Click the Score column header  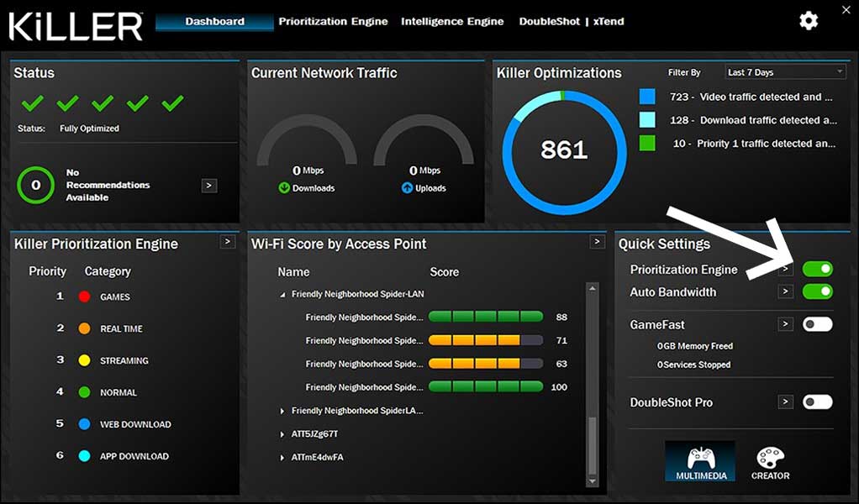(445, 272)
